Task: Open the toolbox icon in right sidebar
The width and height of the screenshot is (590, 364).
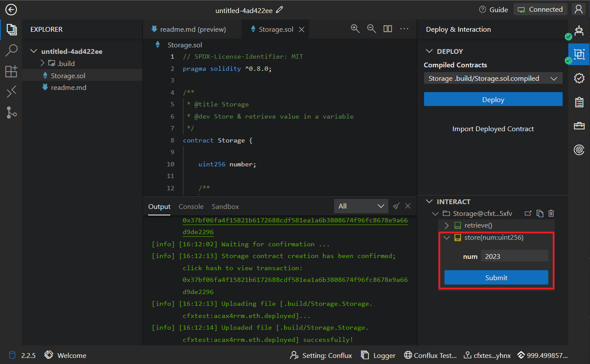Action: pos(579,126)
